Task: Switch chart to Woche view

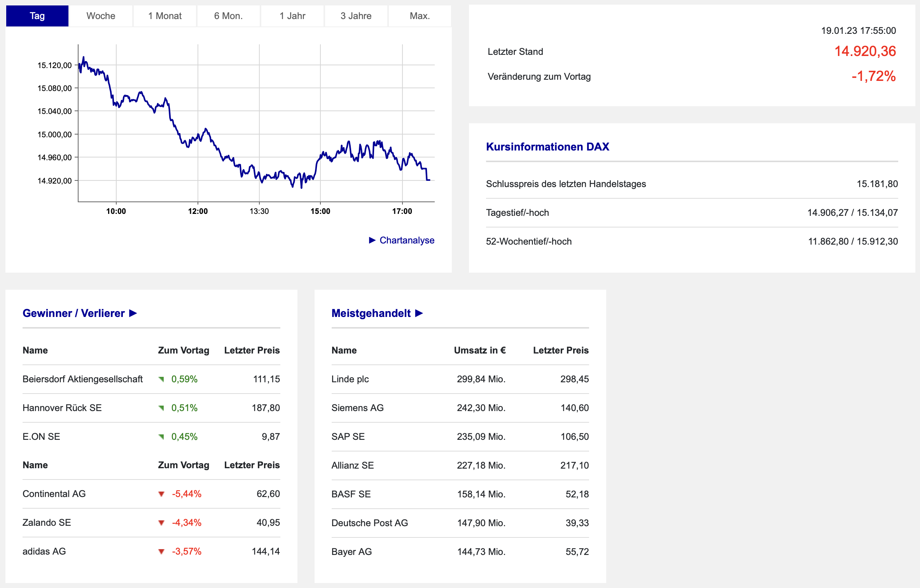Action: pyautogui.click(x=101, y=16)
